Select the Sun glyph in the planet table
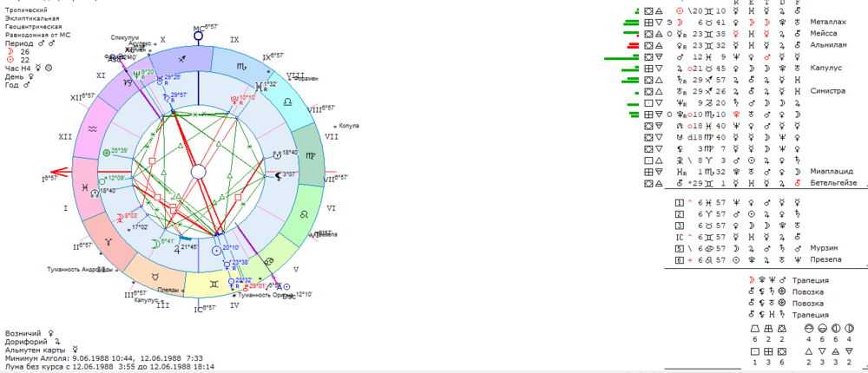Screen dimensions: 868x373 tap(680, 10)
